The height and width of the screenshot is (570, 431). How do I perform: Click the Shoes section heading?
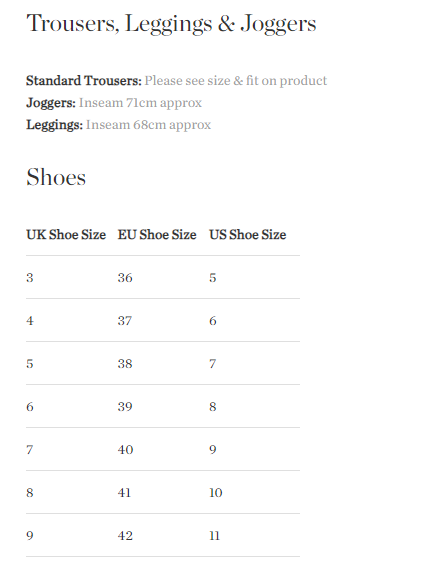[56, 177]
